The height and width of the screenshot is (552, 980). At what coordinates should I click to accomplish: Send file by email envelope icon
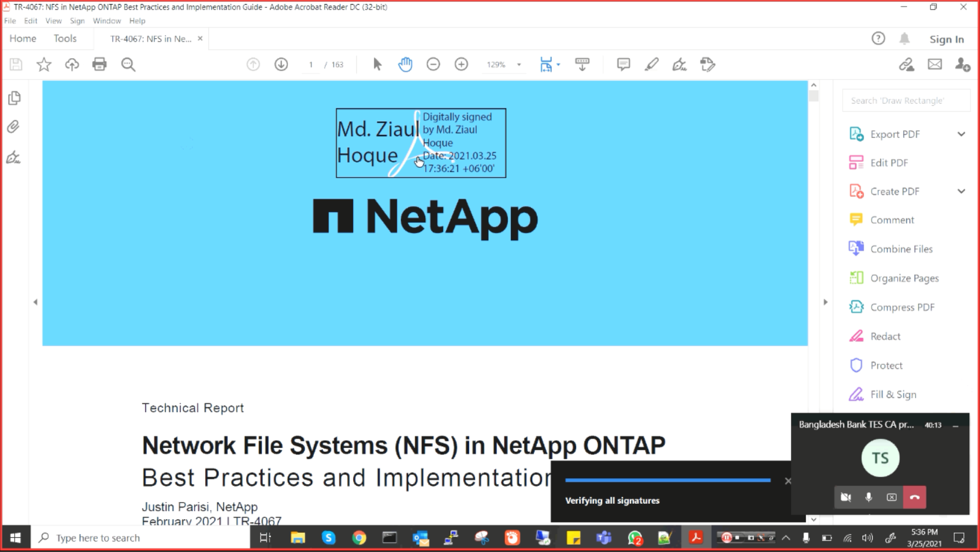pos(935,64)
